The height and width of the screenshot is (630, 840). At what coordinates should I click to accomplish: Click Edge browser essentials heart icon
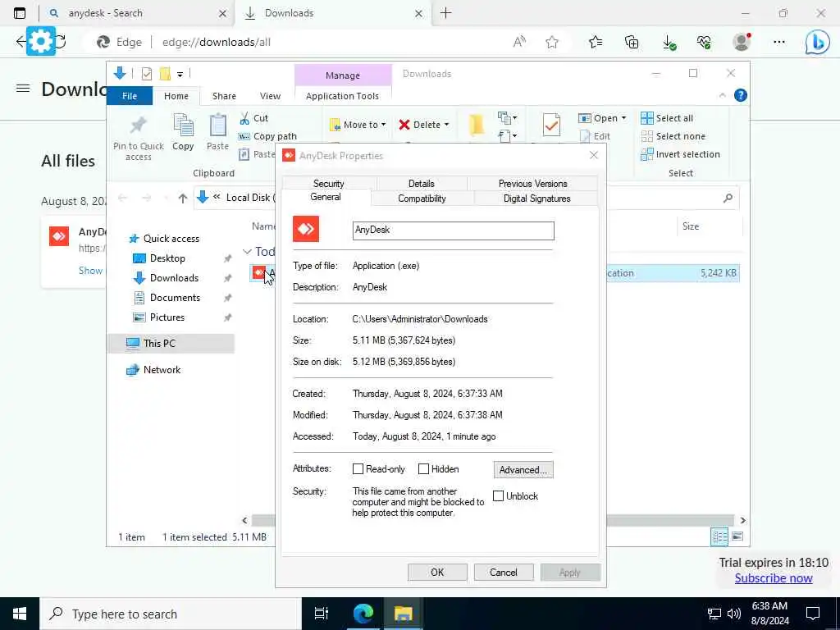pyautogui.click(x=705, y=43)
